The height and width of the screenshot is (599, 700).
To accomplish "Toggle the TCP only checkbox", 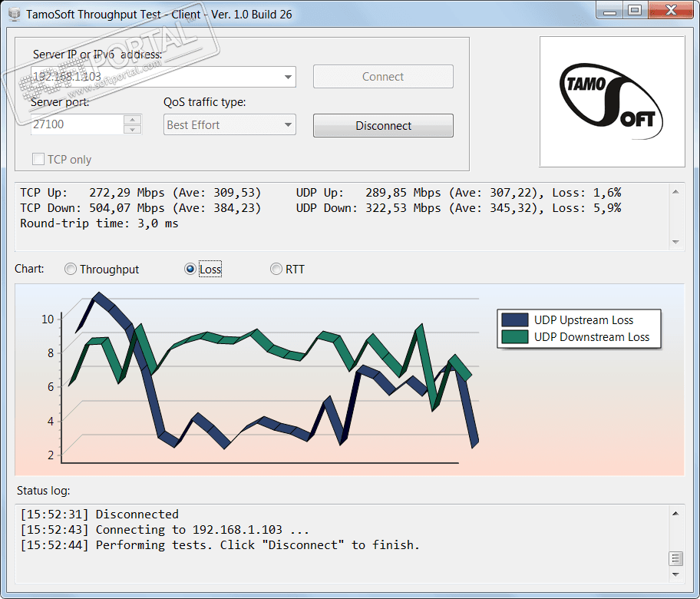I will (x=38, y=159).
